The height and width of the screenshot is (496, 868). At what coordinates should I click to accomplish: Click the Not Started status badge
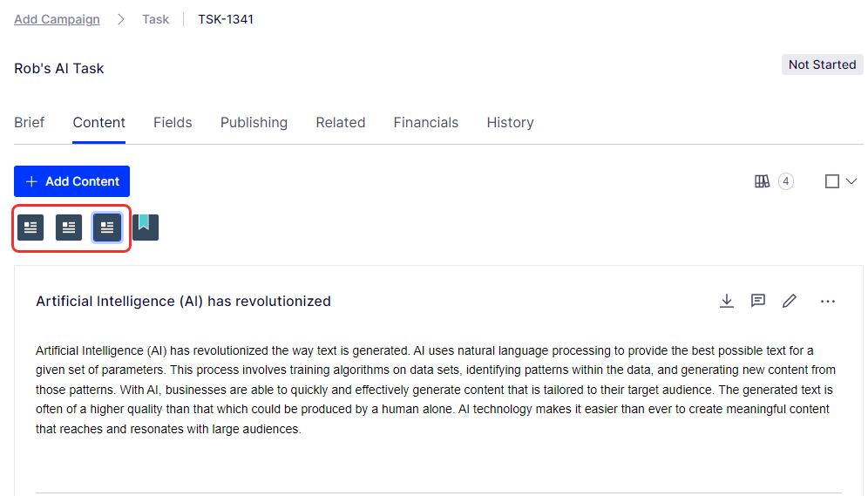click(822, 65)
